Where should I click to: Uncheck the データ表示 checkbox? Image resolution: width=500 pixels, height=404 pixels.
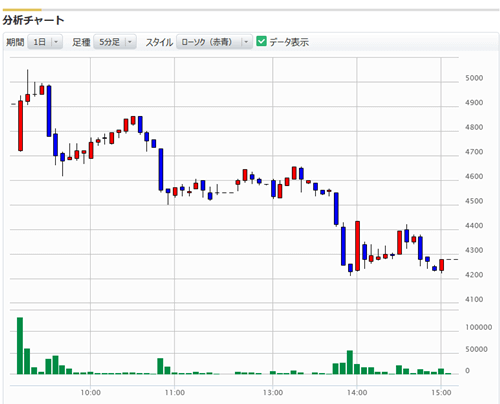point(261,41)
